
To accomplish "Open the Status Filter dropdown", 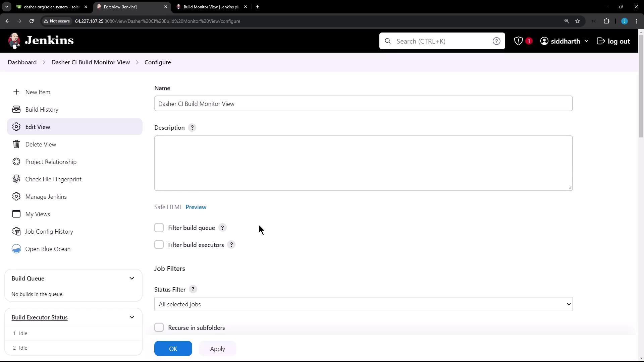I will [363, 304].
